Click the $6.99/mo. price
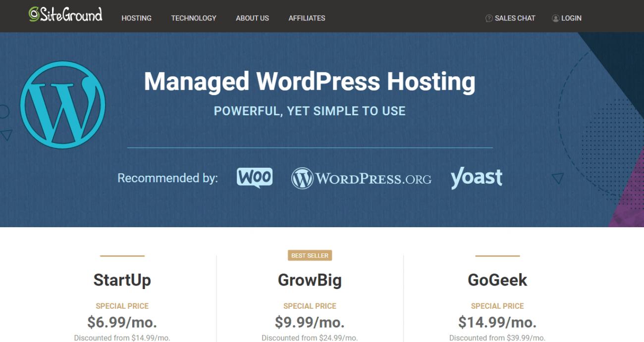The height and width of the screenshot is (342, 644). tap(122, 322)
